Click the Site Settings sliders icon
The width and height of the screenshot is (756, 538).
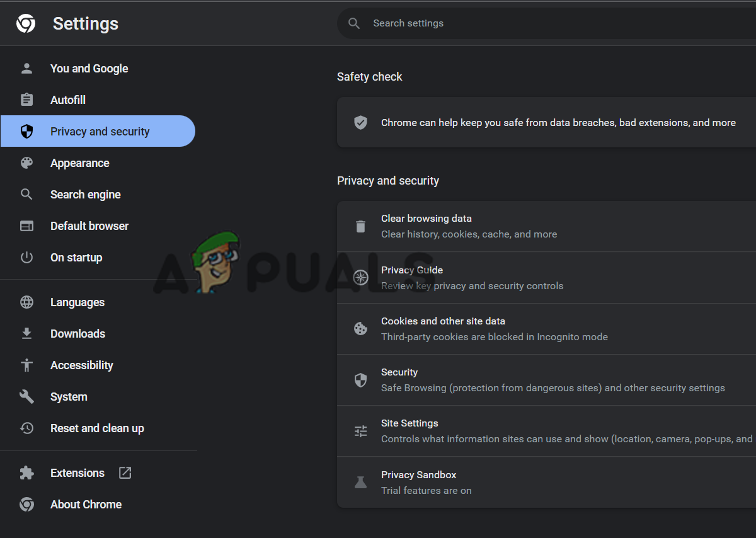point(360,431)
